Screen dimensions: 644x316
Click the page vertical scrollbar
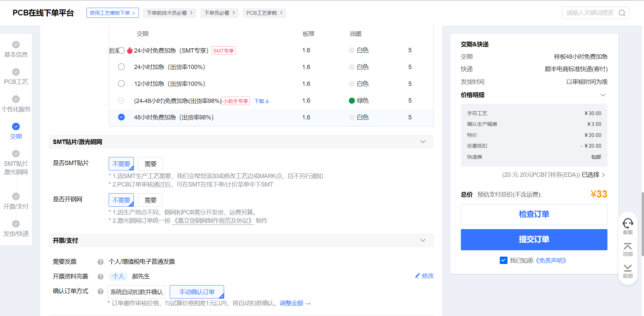[642, 224]
